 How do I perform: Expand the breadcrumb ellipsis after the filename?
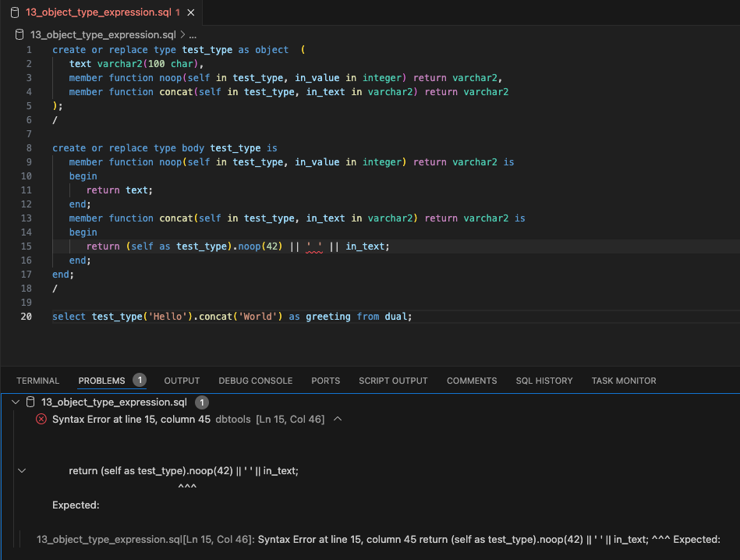pos(191,34)
